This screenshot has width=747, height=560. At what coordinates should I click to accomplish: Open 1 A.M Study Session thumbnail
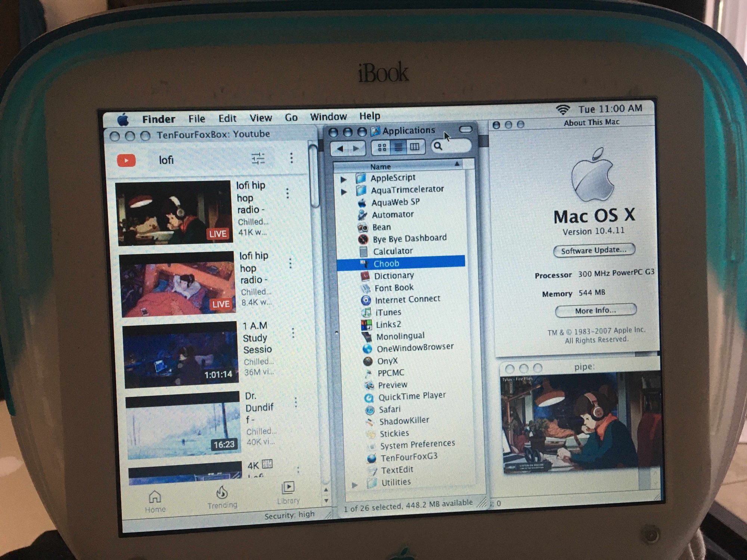coord(180,355)
